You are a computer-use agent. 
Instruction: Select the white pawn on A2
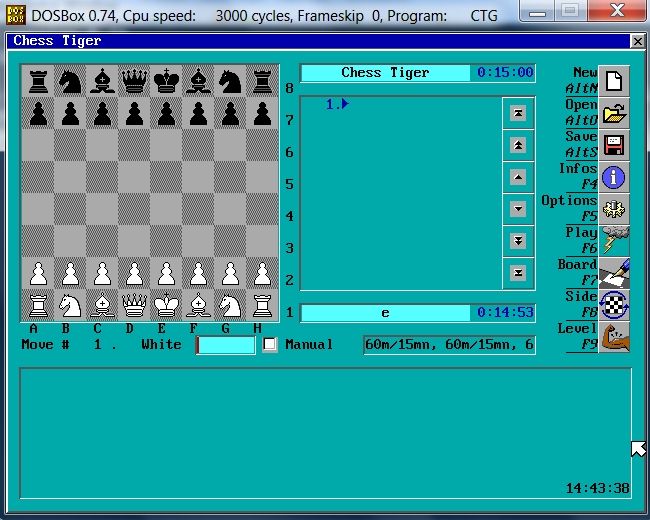(x=38, y=274)
